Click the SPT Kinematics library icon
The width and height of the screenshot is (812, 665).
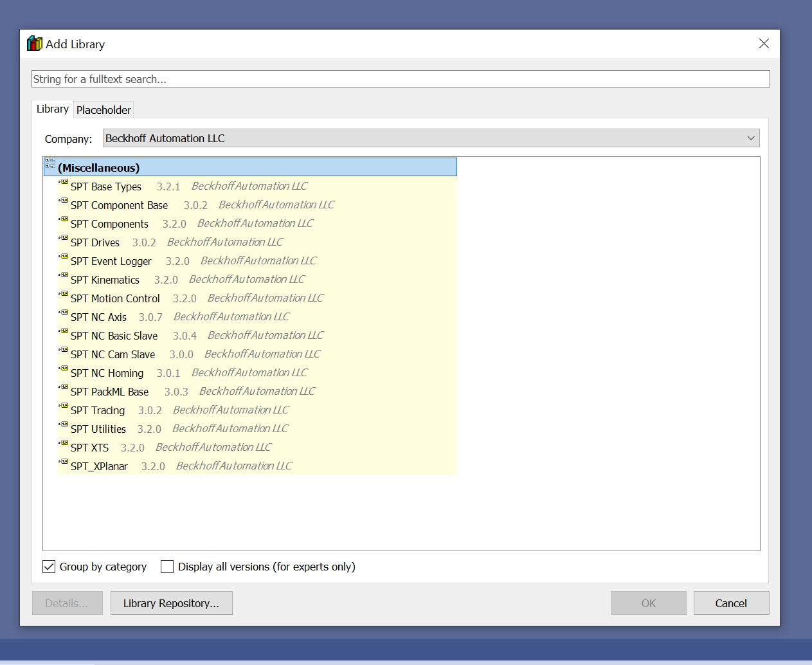[x=64, y=276]
